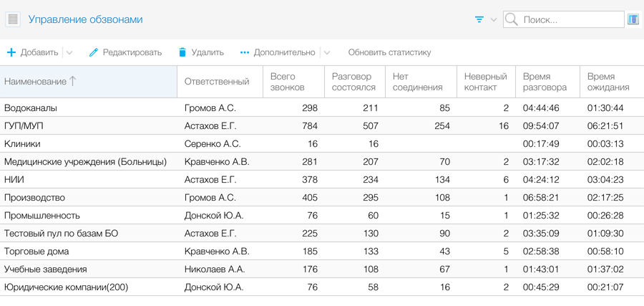The height and width of the screenshot is (306, 644).
Task: Select the ГУП/МУП row
Action: coord(24,126)
